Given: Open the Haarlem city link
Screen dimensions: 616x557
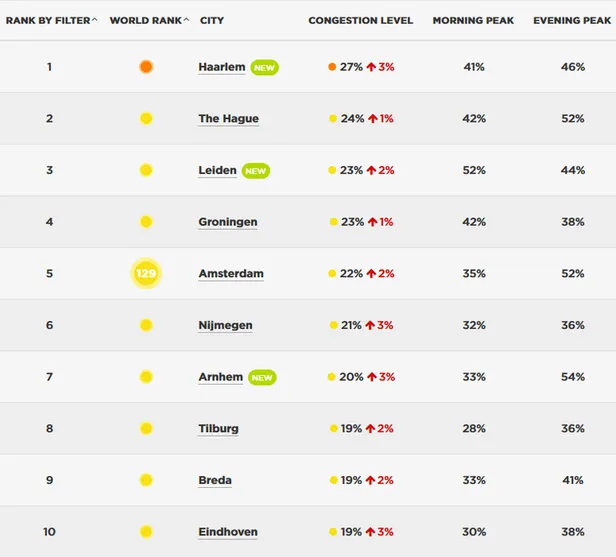Looking at the screenshot, I should point(221,67).
